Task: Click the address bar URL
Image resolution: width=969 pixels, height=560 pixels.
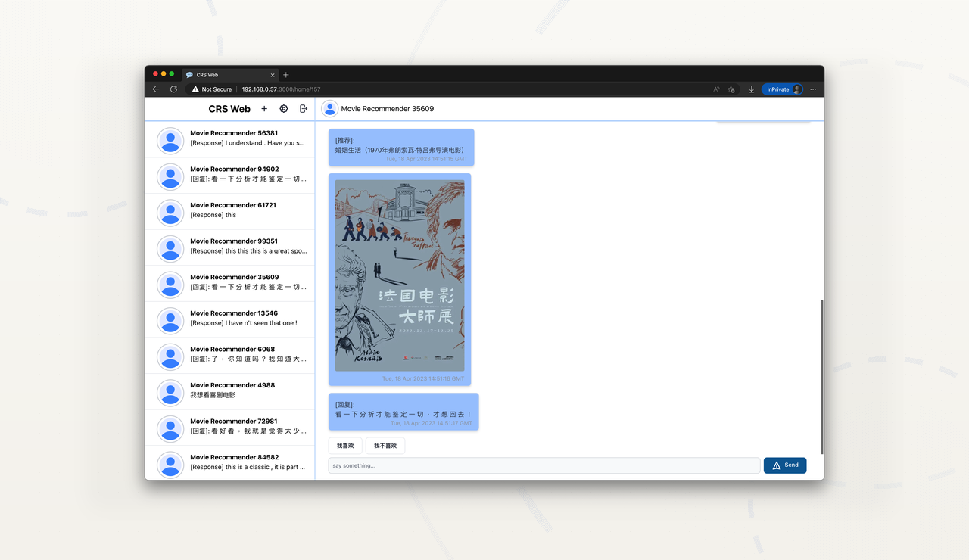Action: 281,89
